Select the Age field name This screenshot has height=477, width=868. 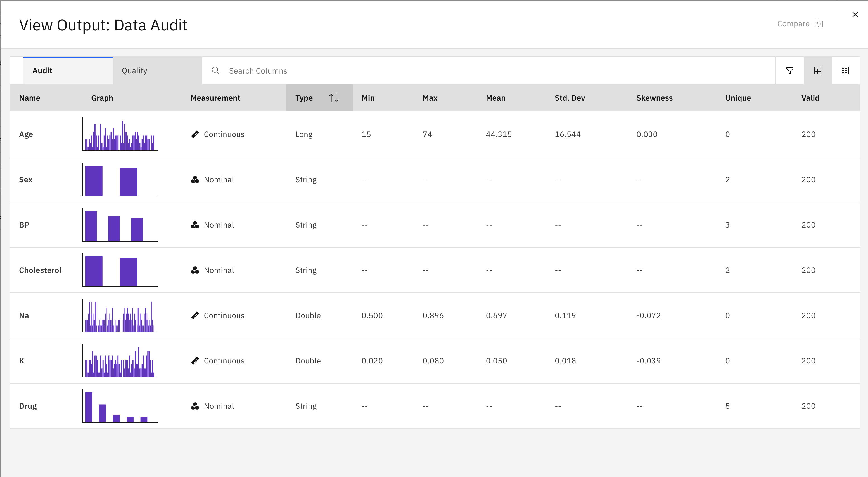point(26,134)
